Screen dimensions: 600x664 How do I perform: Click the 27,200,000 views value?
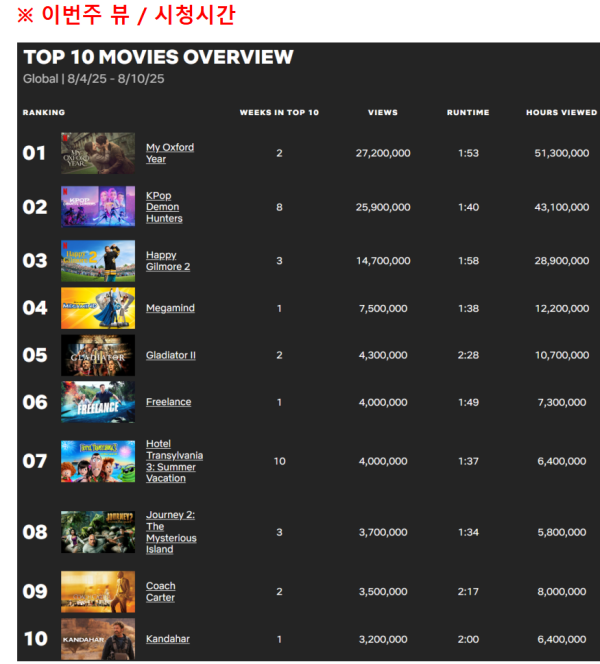tap(383, 153)
